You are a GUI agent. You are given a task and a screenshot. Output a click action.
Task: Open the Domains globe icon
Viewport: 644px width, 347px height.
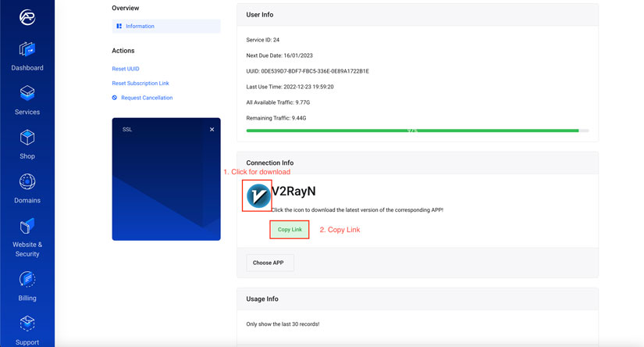[27, 182]
